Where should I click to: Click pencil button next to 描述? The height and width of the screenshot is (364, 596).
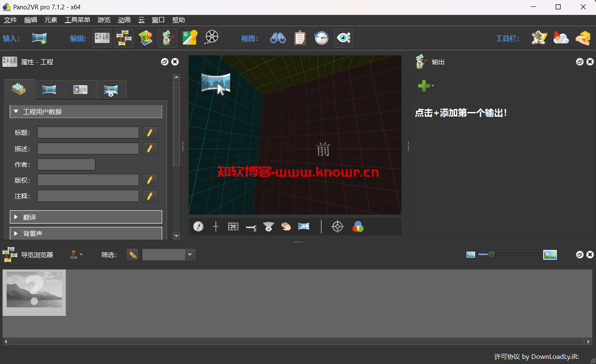coord(150,149)
